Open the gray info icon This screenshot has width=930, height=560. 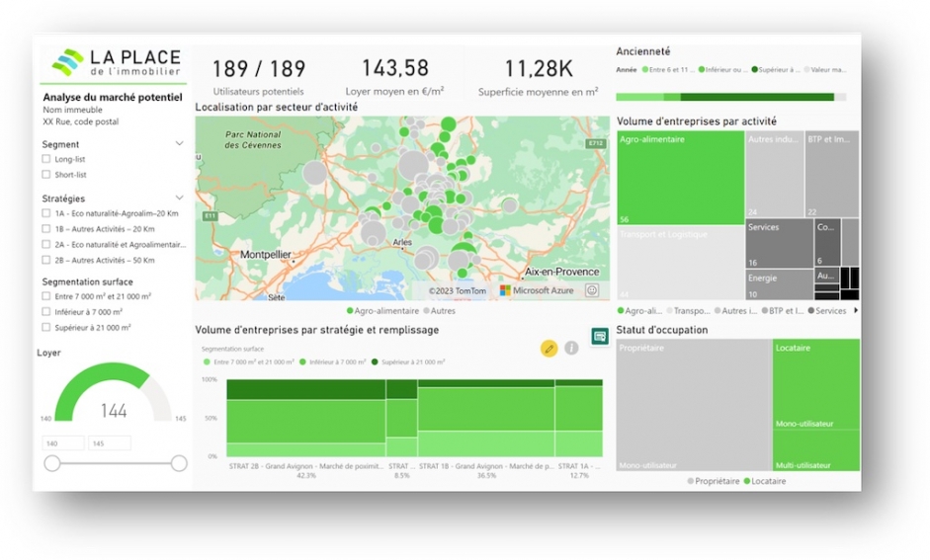(x=571, y=348)
